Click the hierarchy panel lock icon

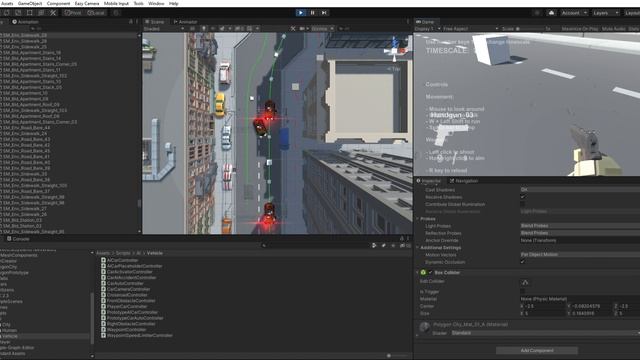(x=131, y=22)
